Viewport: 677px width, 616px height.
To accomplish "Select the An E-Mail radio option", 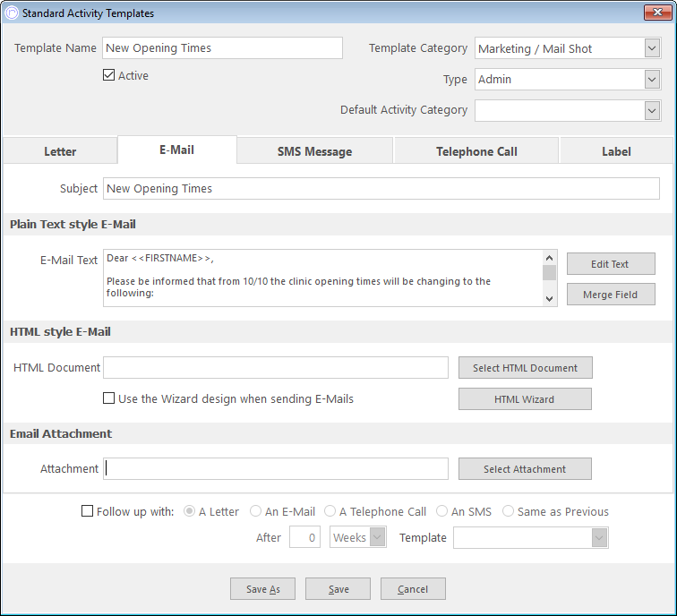I will [x=255, y=511].
